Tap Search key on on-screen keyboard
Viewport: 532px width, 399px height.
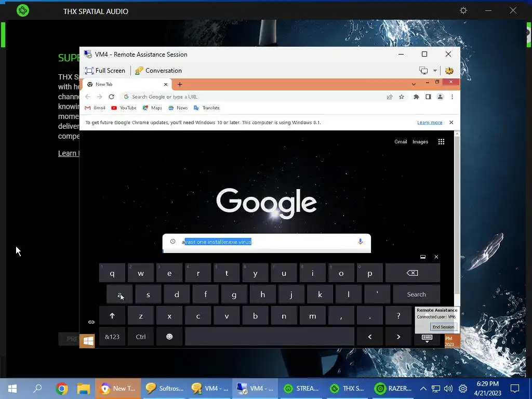[x=416, y=295]
